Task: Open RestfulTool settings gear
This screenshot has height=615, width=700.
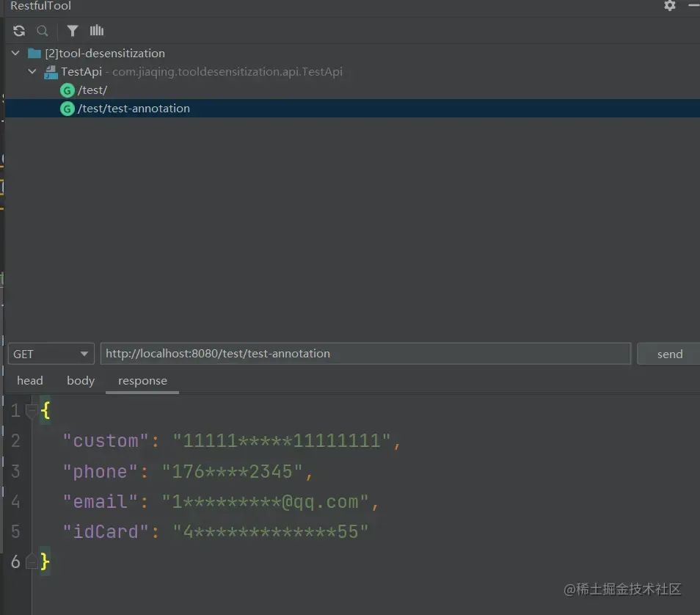Action: 669,5
